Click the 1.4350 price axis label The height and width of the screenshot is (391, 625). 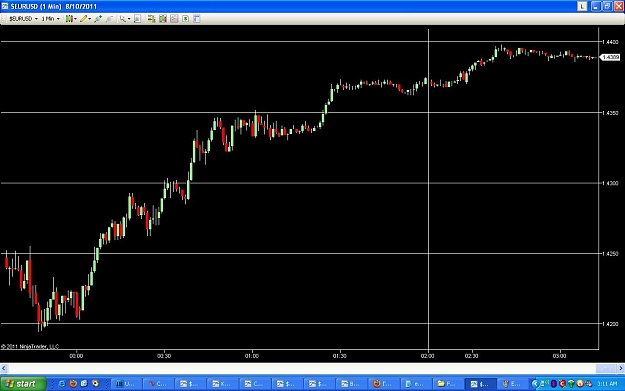(x=610, y=113)
